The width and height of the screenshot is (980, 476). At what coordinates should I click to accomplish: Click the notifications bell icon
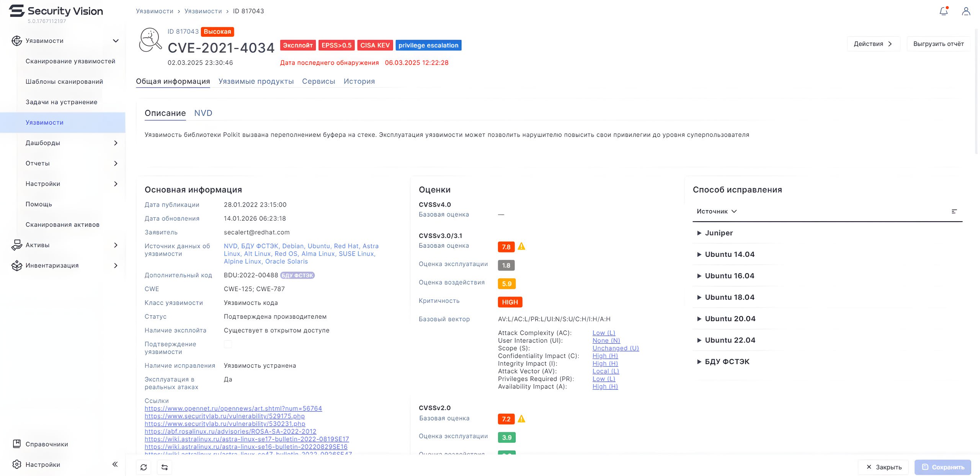(x=943, y=11)
